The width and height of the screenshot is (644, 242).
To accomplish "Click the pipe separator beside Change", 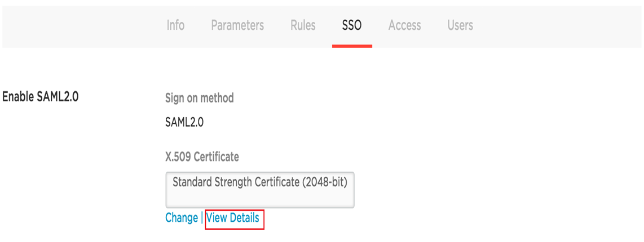I will click(202, 218).
